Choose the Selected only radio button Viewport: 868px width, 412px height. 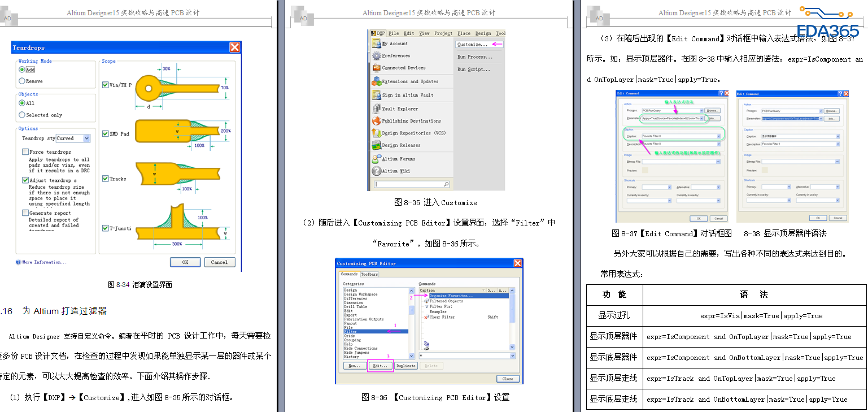click(22, 115)
